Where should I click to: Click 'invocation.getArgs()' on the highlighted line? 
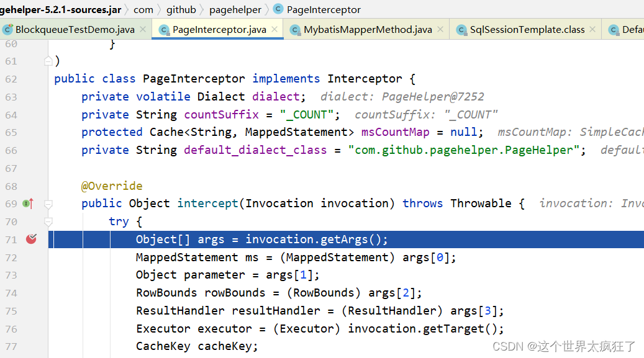point(314,239)
